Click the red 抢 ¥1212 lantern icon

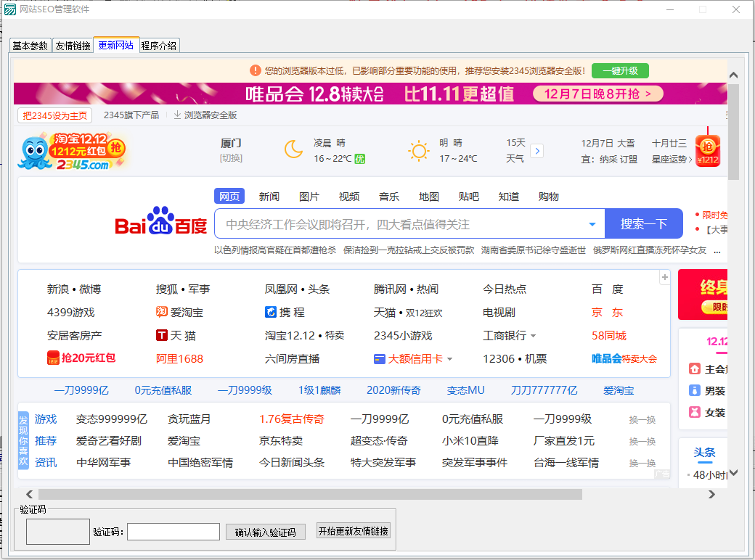707,151
